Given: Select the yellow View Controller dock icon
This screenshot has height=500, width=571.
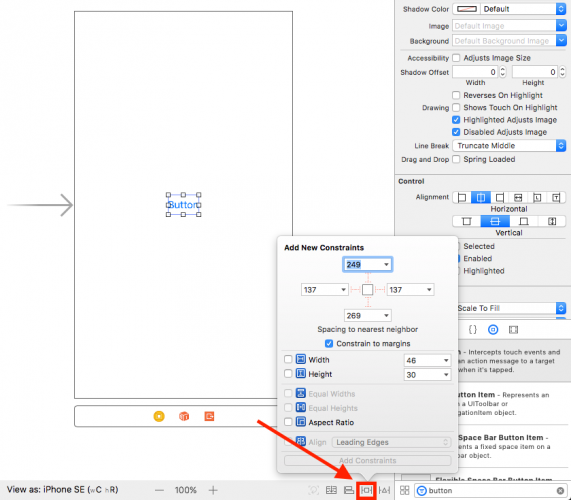Looking at the screenshot, I should pyautogui.click(x=159, y=416).
